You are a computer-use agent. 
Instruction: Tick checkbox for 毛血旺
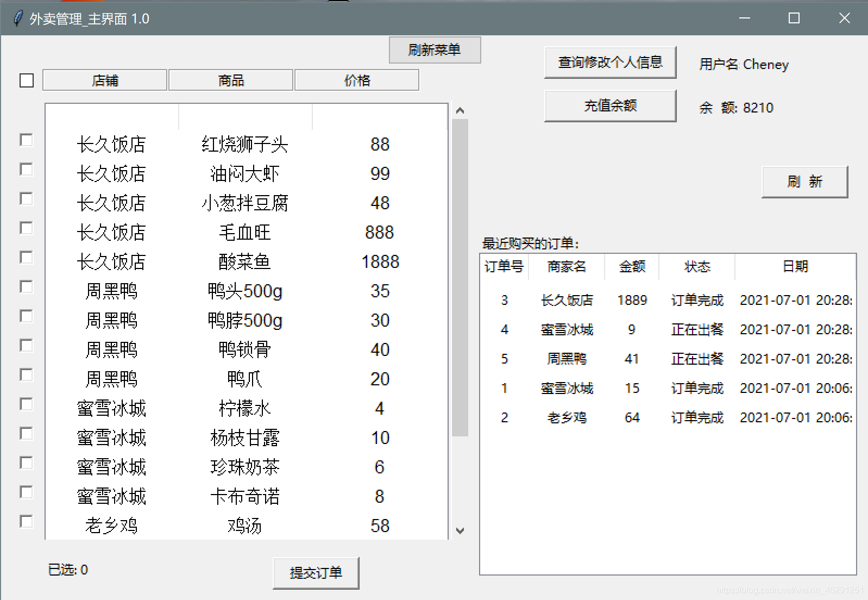26,228
